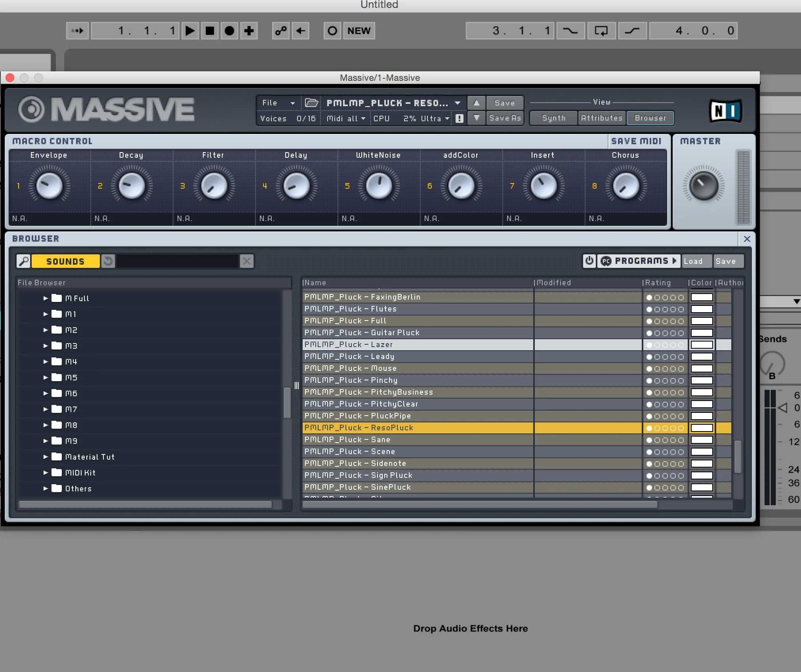Click the stop button in transport
Viewport: 801px width, 672px height.
(x=210, y=31)
